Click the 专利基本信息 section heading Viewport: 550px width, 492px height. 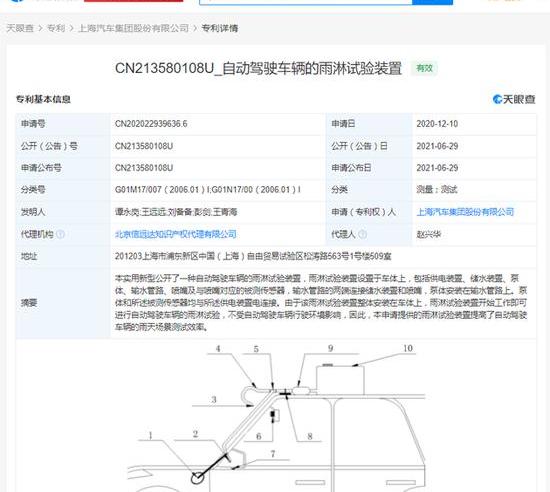(43, 100)
